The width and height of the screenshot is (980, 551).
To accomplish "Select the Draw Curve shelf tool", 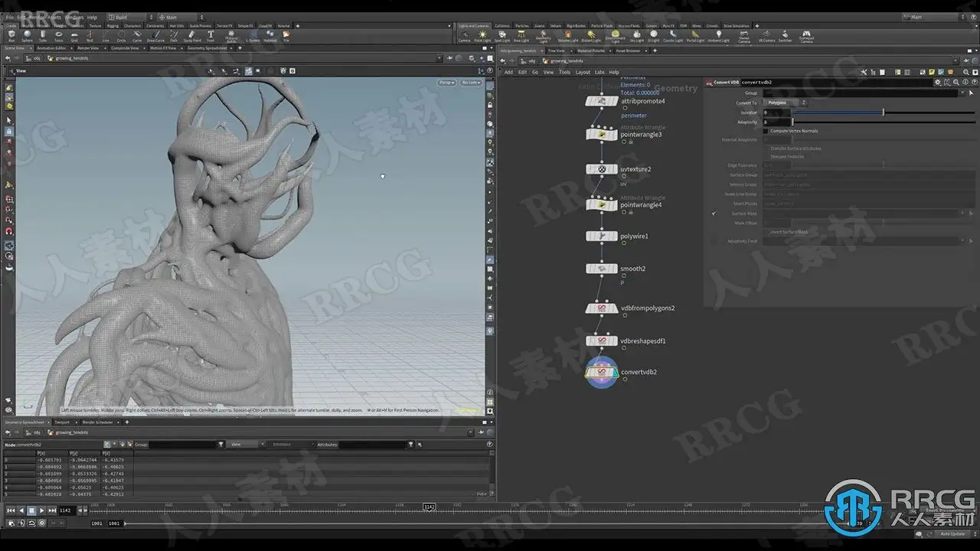I will pos(156,35).
